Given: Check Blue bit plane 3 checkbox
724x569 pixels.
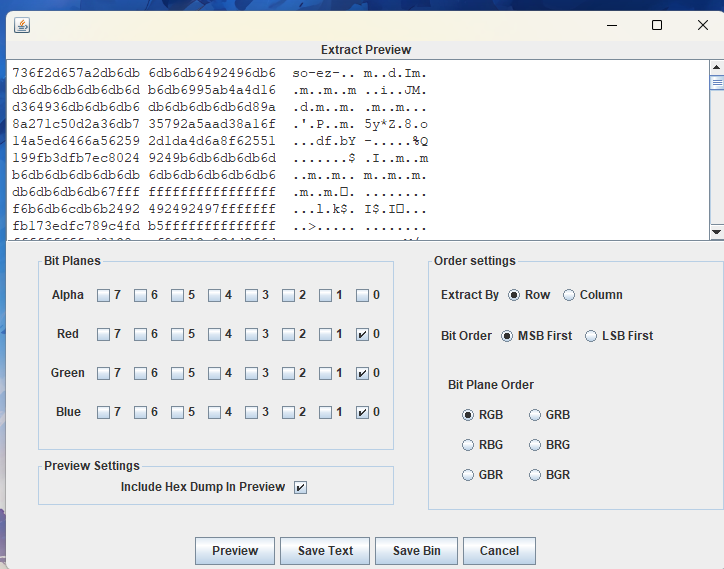Looking at the screenshot, I should tap(251, 412).
